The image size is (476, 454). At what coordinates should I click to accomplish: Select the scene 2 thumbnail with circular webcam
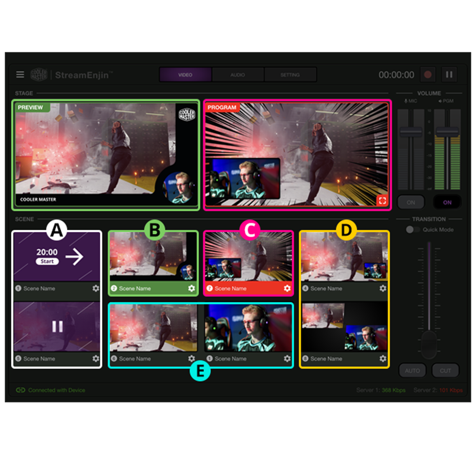point(153,257)
